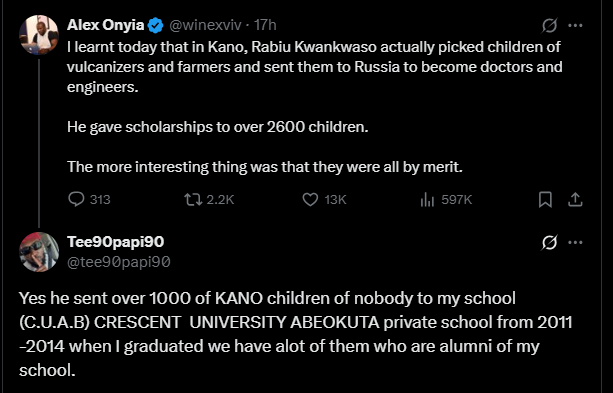Image resolution: width=613 pixels, height=393 pixels.
Task: Open Tee90papi90's profile avatar
Action: pyautogui.click(x=39, y=252)
